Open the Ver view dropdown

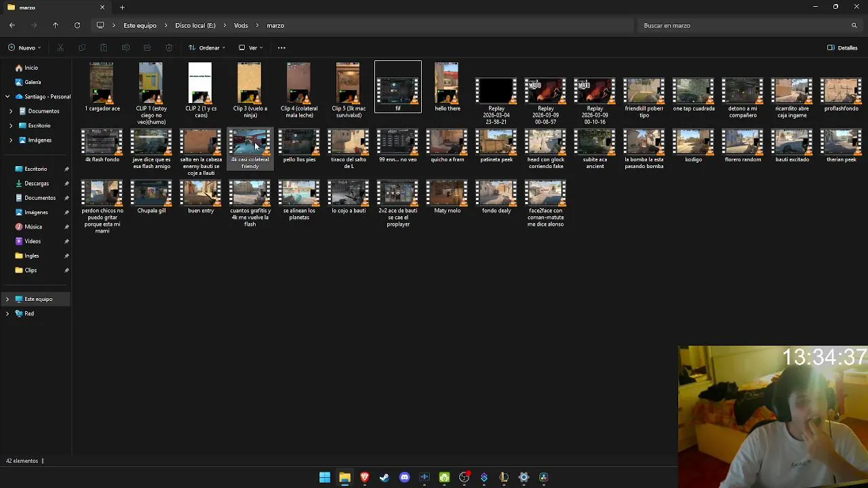tap(251, 47)
